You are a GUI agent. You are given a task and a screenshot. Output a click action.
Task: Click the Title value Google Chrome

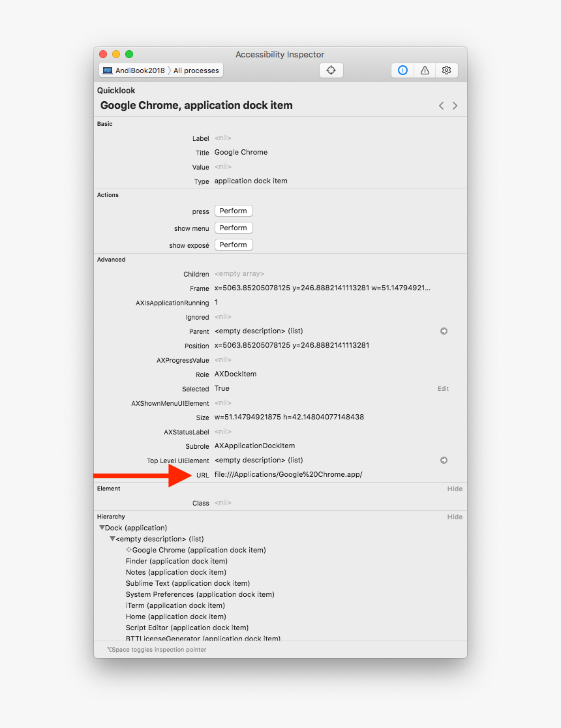coord(241,152)
